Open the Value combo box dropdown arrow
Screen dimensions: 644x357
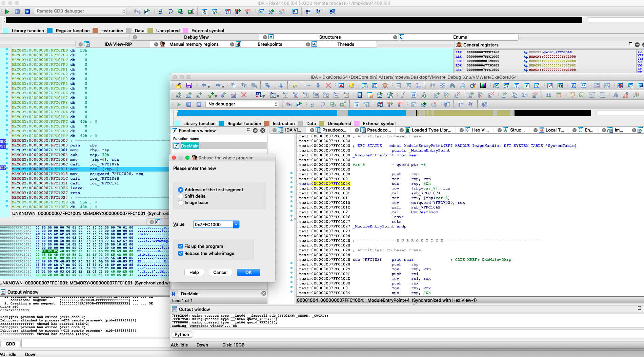point(236,224)
